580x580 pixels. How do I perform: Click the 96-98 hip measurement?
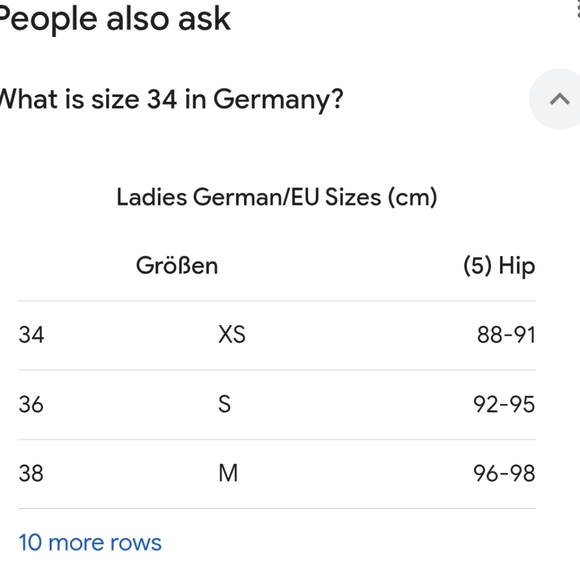(504, 473)
